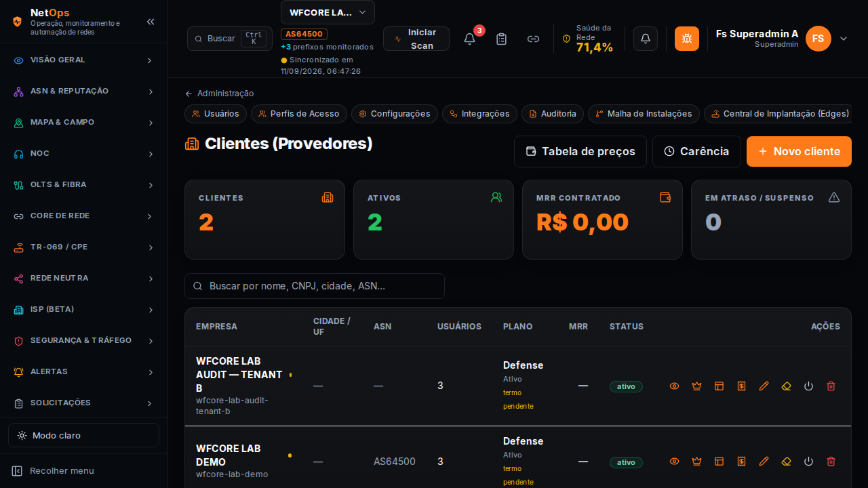This screenshot has width=868, height=488.
Task: Expand NOC menu section
Action: click(83, 154)
